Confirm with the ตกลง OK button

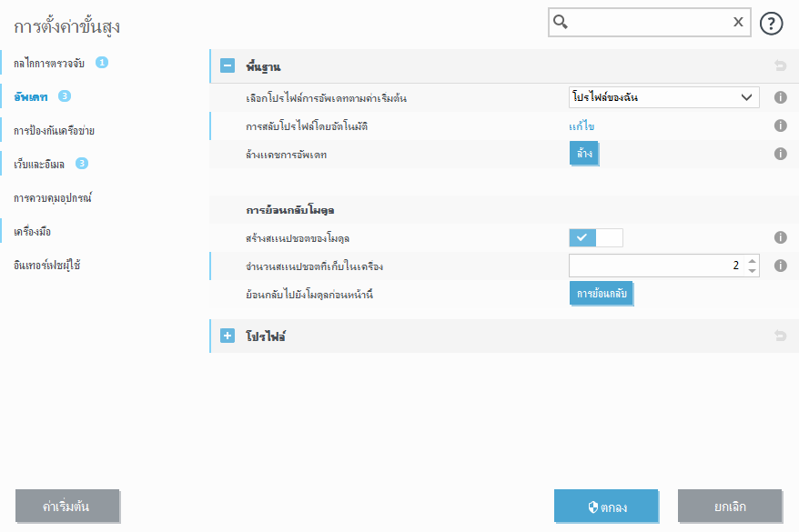[606, 506]
